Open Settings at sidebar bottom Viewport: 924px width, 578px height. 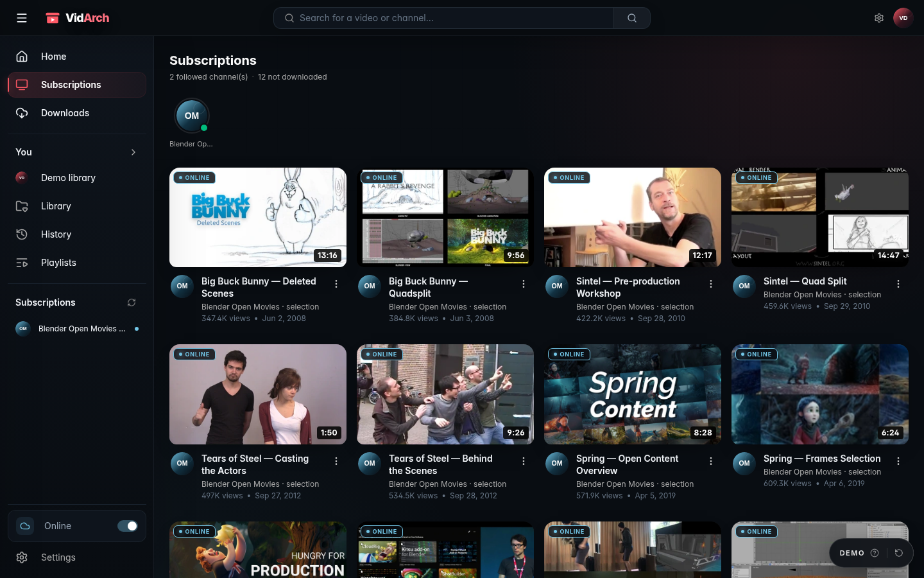coord(77,557)
